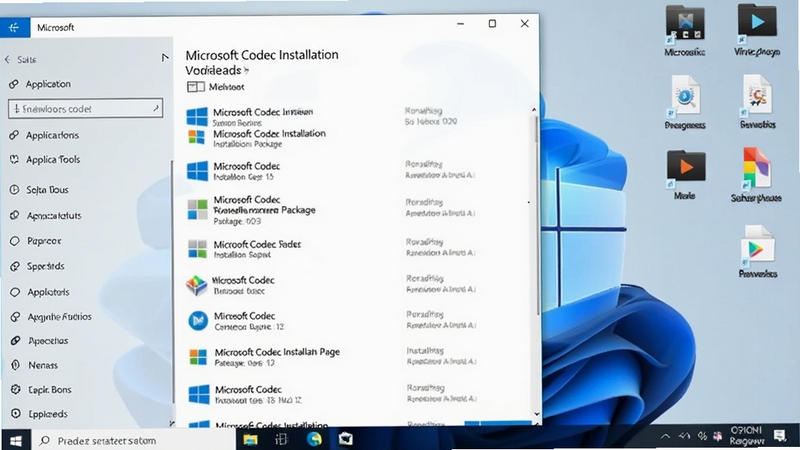Click the gear icon beside Lqpk Bons
800x450 pixels.
pos(16,389)
